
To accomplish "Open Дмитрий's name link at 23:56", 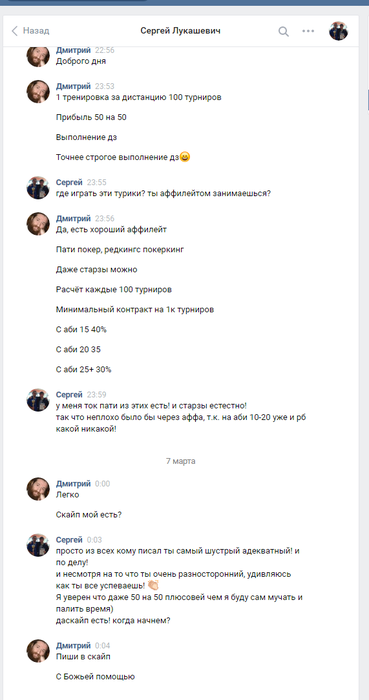I will pos(73,218).
